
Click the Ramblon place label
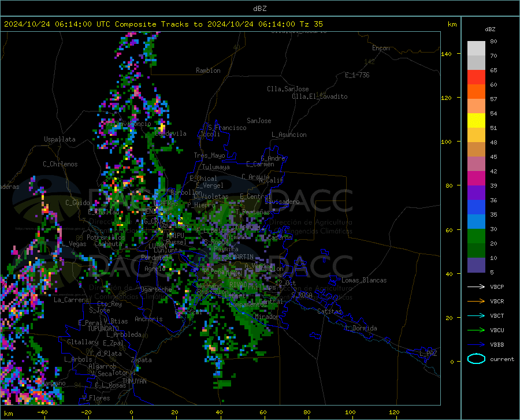[208, 70]
